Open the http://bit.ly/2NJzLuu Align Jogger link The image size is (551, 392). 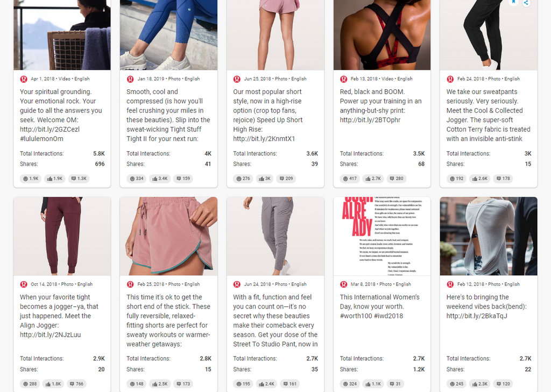pyautogui.click(x=50, y=335)
